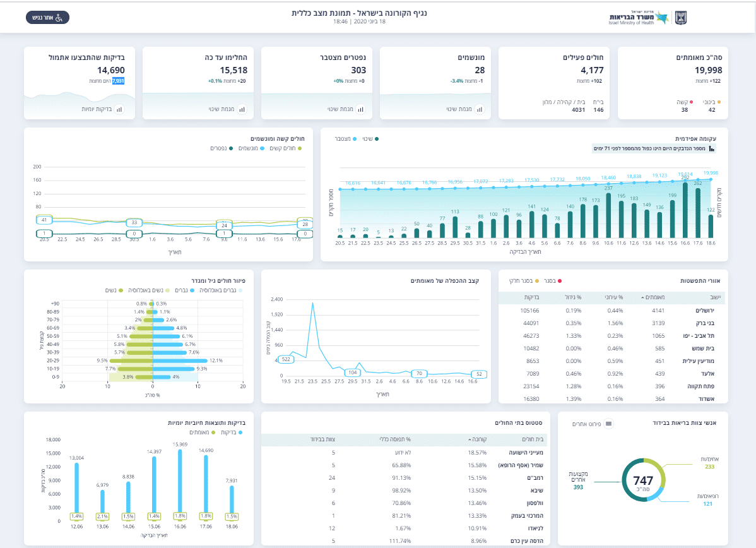Select the 'ירושלים' row in the spread areas table
Screen dimensions: 756x548
(x=613, y=311)
